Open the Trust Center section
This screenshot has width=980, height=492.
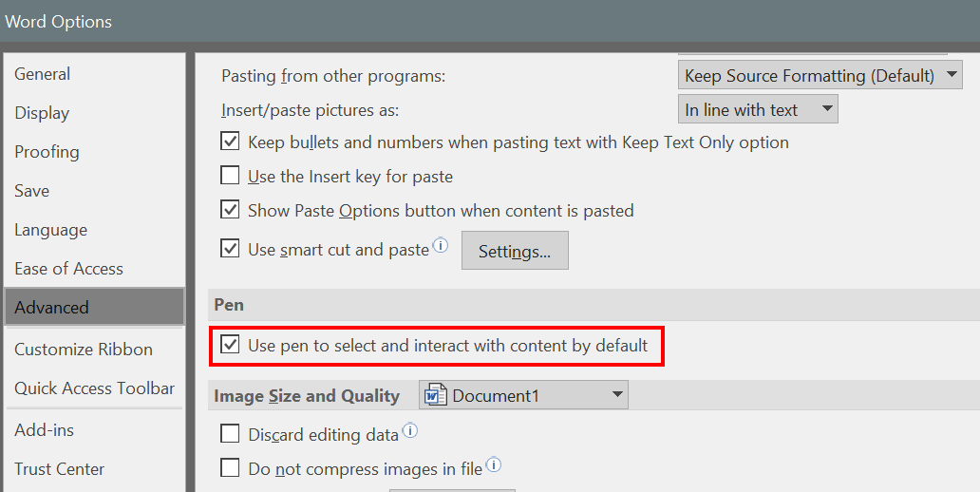(60, 469)
